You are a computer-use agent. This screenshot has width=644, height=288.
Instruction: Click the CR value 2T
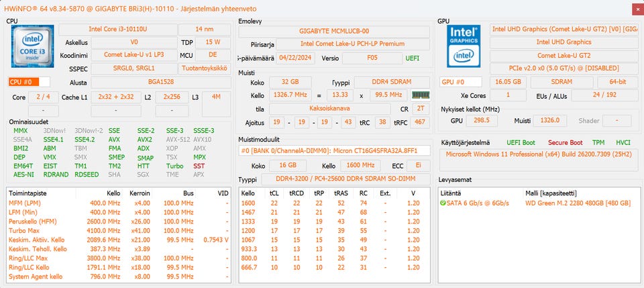pos(421,109)
